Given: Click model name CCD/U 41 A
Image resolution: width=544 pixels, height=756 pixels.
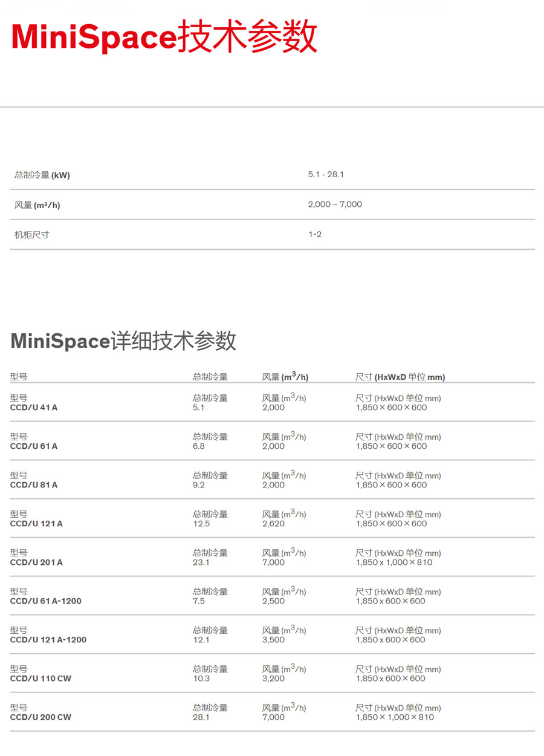Looking at the screenshot, I should 34,408.
